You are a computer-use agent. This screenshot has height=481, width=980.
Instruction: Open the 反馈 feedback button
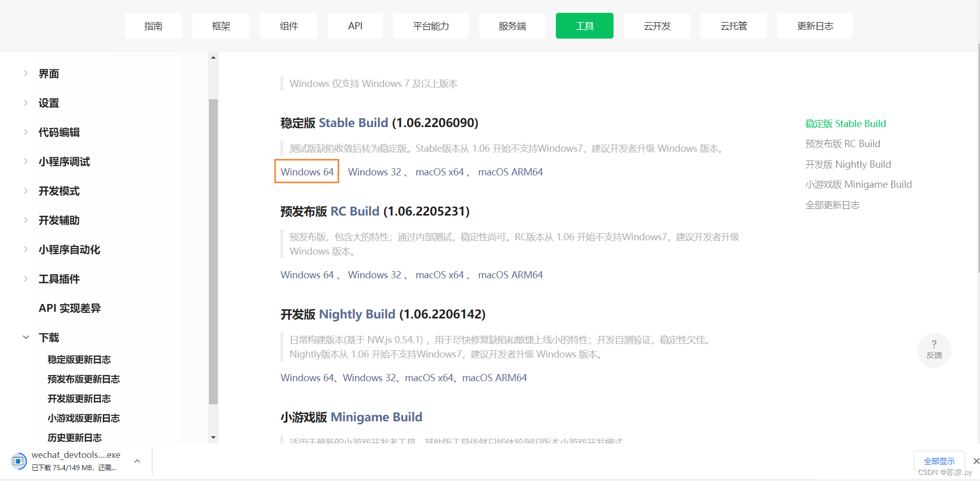point(934,350)
